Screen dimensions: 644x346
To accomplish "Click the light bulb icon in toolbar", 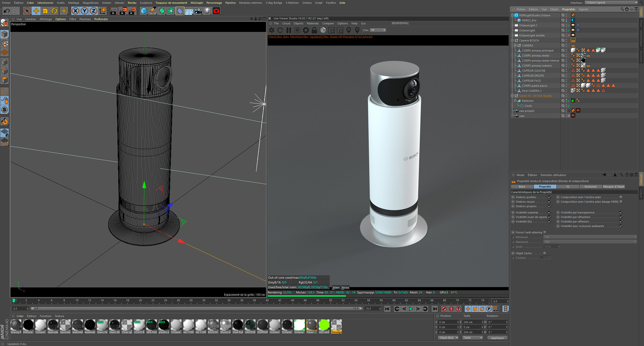I will click(207, 11).
